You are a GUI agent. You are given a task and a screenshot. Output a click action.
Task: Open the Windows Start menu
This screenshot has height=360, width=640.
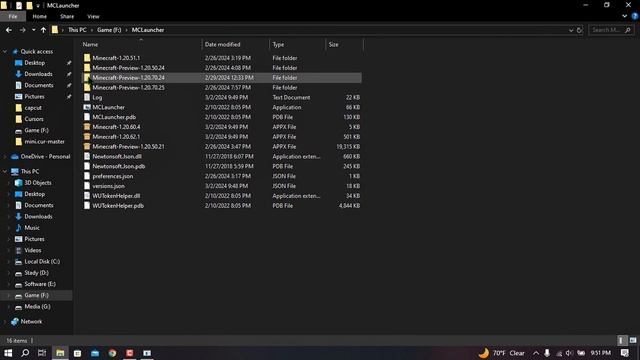[8, 353]
